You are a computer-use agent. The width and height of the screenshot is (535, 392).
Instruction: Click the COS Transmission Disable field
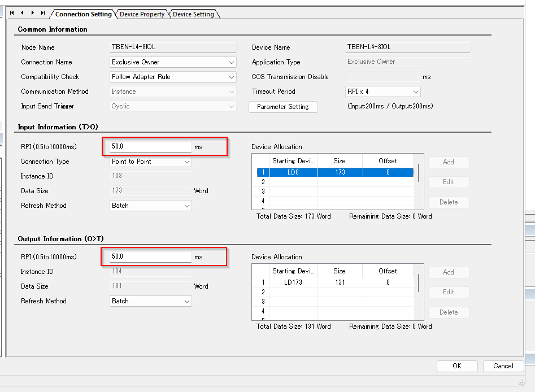[x=382, y=77]
